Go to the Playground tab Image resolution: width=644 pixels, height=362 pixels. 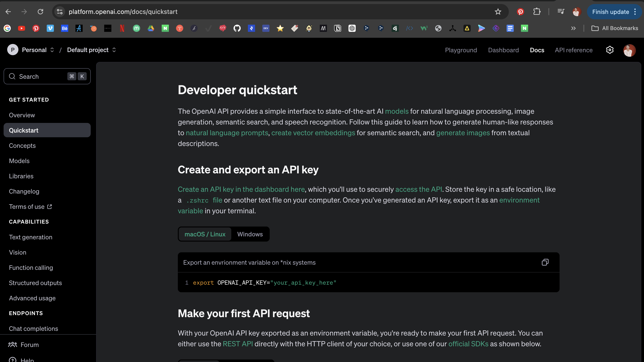[x=461, y=50]
